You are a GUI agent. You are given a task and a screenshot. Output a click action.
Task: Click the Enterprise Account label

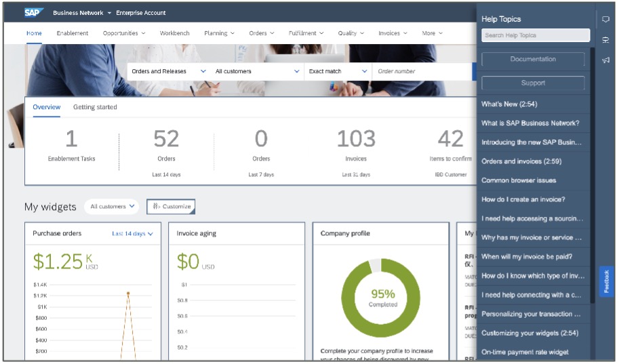point(141,13)
